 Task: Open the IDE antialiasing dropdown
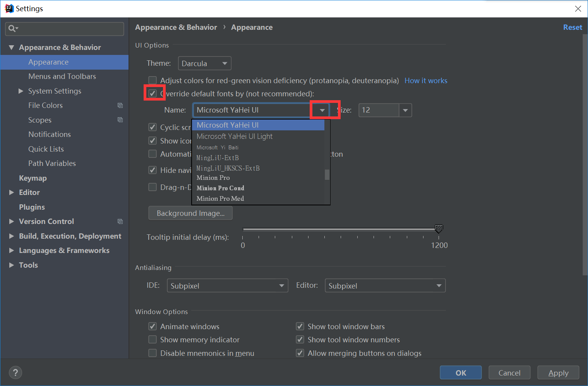point(281,285)
